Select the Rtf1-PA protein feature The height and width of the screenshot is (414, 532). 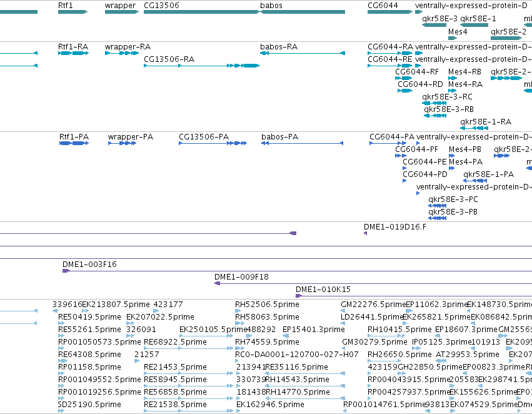[74, 143]
